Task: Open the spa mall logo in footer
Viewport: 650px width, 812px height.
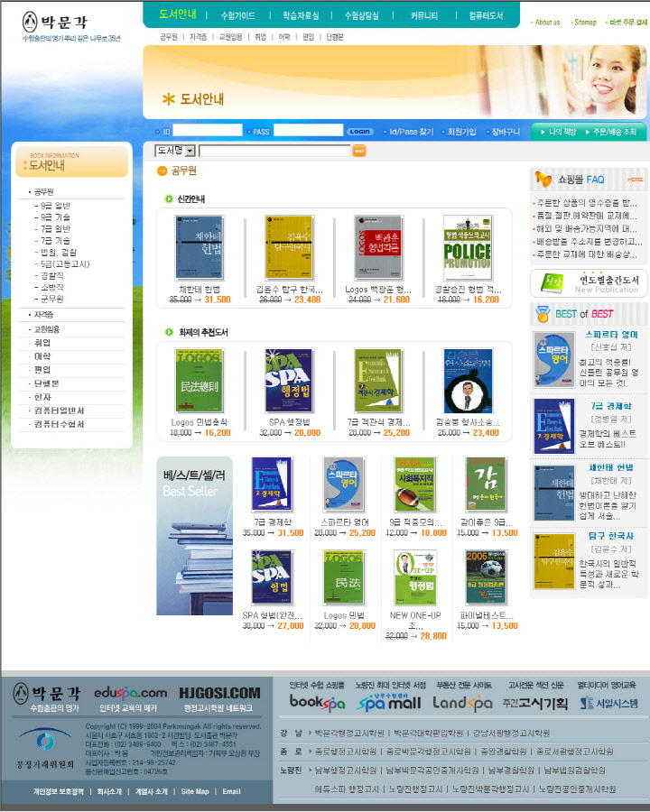Action: 389,703
